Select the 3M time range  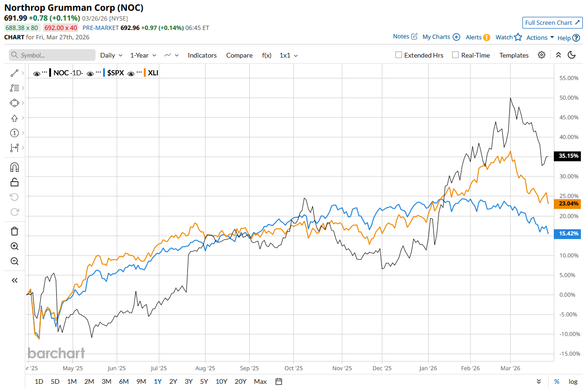pos(106,381)
